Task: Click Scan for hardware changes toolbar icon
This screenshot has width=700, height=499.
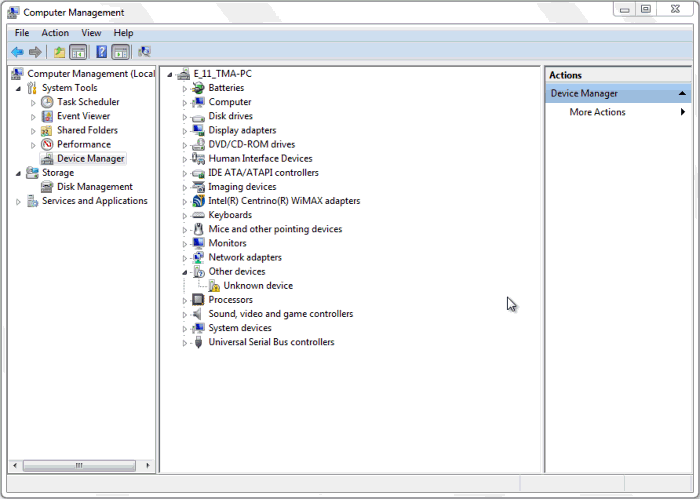Action: (x=144, y=52)
